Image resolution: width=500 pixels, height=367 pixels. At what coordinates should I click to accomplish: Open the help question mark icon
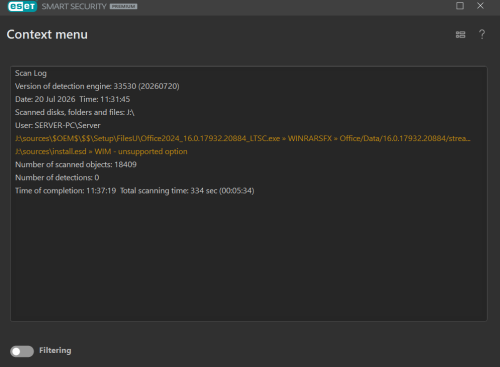(x=482, y=34)
